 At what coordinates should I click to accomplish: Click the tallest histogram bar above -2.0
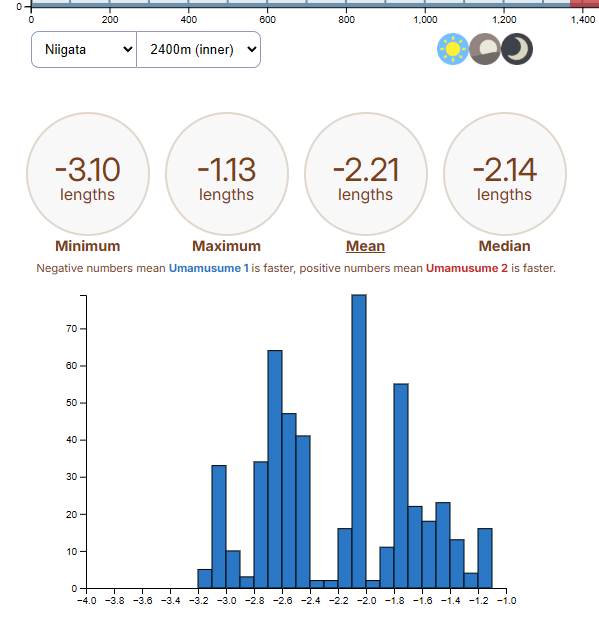click(359, 441)
